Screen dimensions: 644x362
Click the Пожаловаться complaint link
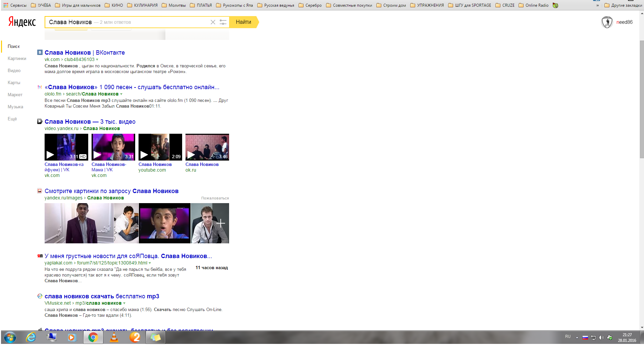215,198
